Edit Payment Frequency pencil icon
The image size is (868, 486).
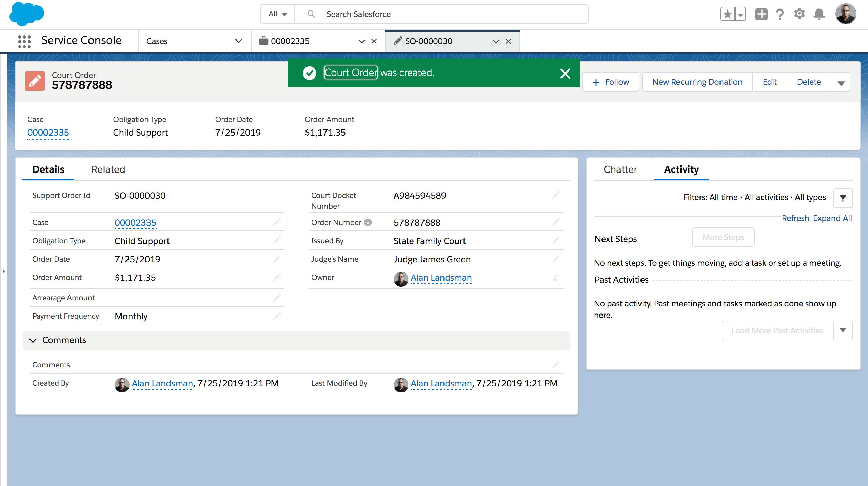pyautogui.click(x=277, y=316)
